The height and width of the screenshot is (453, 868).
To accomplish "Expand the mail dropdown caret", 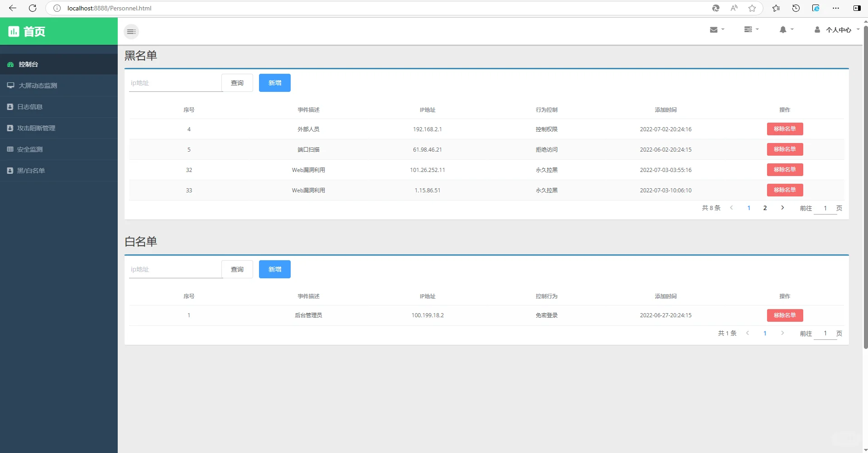I will click(x=723, y=29).
